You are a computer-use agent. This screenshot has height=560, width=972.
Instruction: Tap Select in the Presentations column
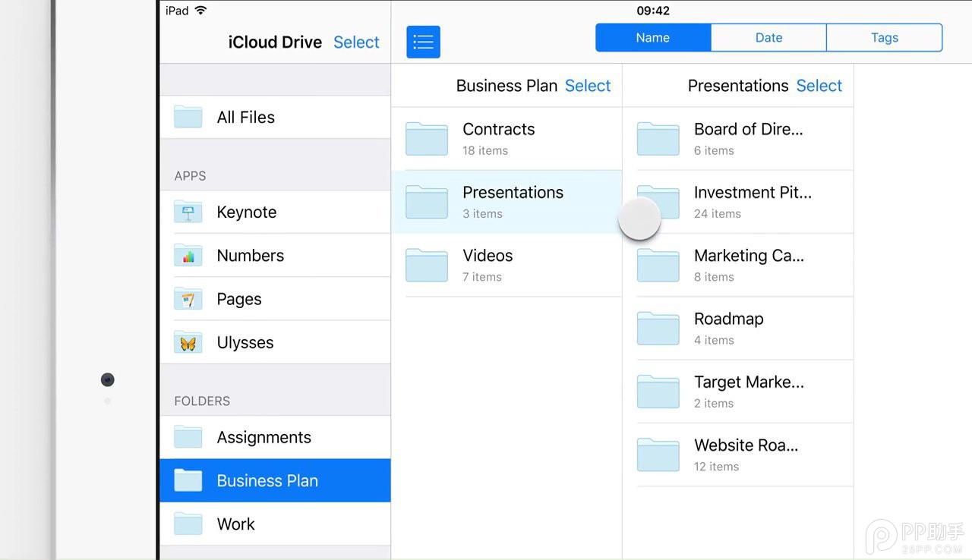(x=819, y=86)
